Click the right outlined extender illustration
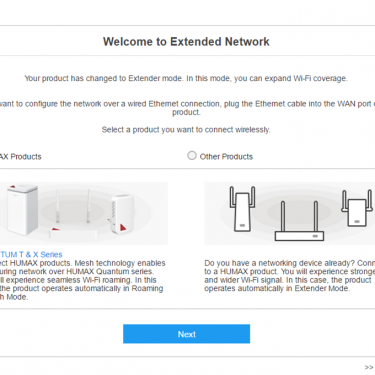 [x=357, y=208]
